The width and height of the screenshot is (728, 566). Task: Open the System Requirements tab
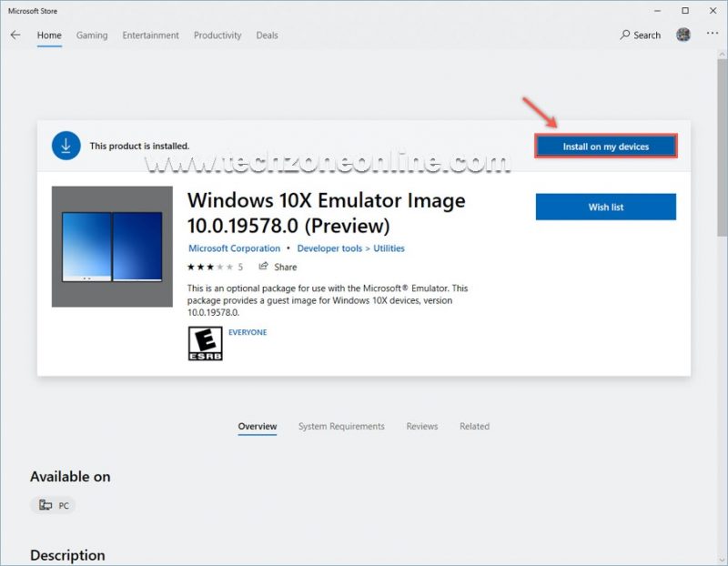click(342, 426)
